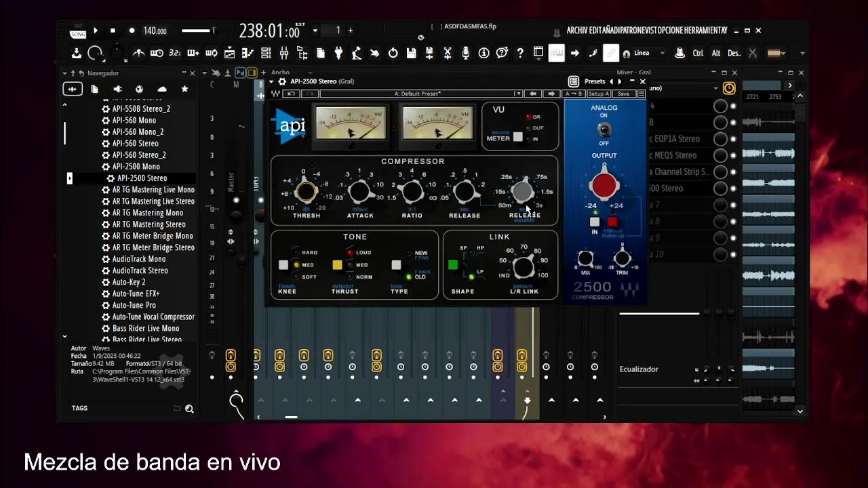
Task: Stop playback with the stop button
Action: pos(113,30)
